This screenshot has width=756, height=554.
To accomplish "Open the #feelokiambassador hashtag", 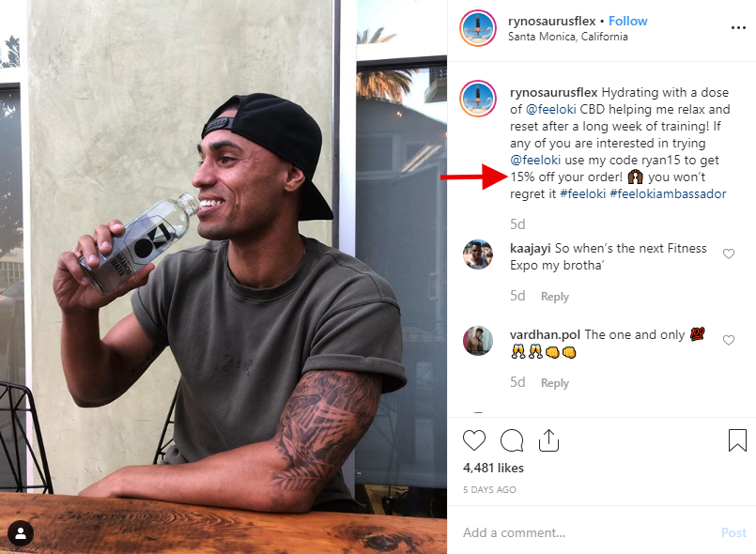I will pyautogui.click(x=668, y=193).
